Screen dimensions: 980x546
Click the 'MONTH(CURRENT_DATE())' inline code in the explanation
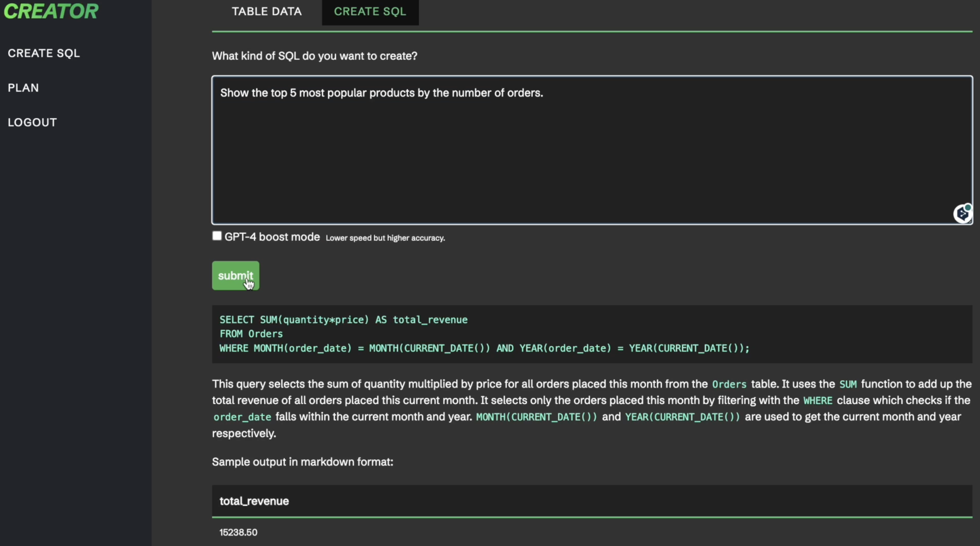tap(536, 417)
